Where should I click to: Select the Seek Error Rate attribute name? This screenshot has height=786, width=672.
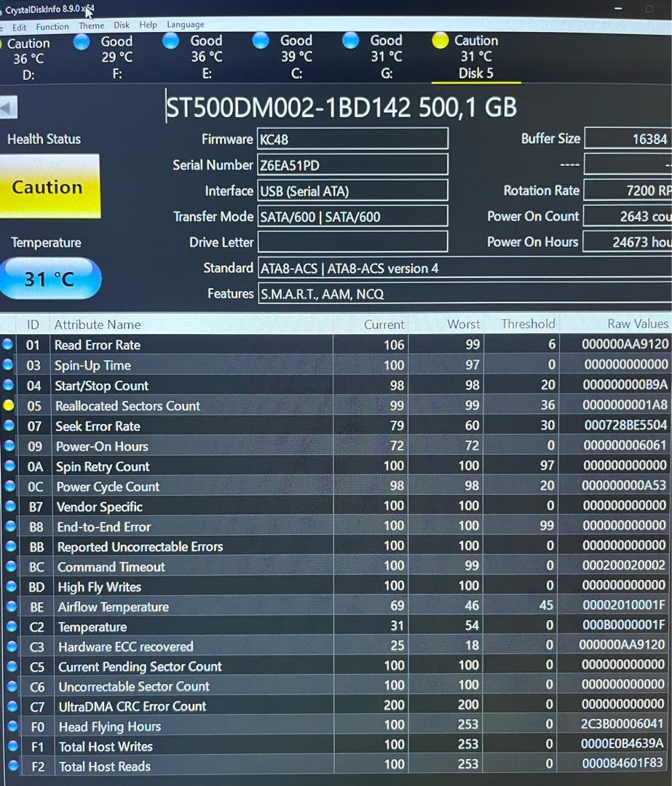98,426
